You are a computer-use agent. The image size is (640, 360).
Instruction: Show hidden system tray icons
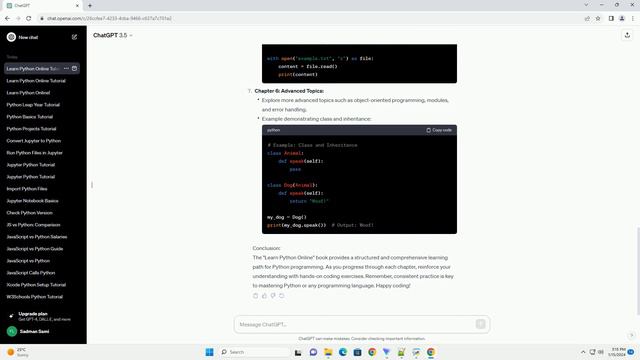[583, 352]
